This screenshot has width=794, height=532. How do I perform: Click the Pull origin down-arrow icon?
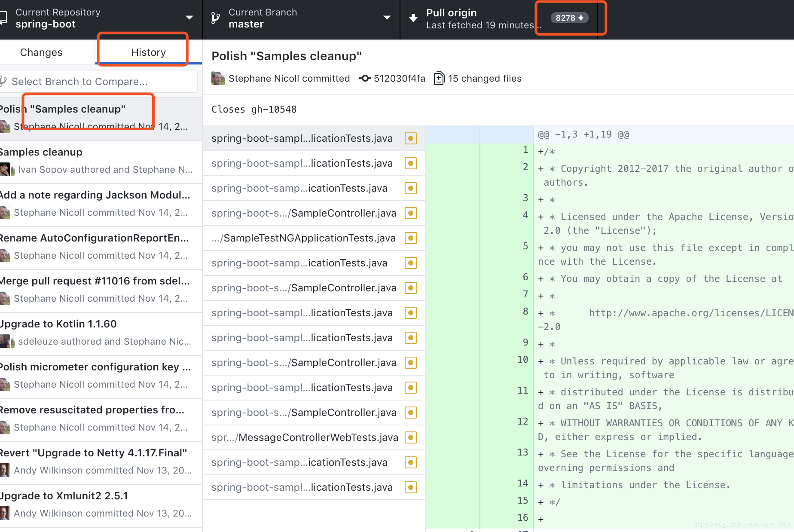(x=413, y=18)
